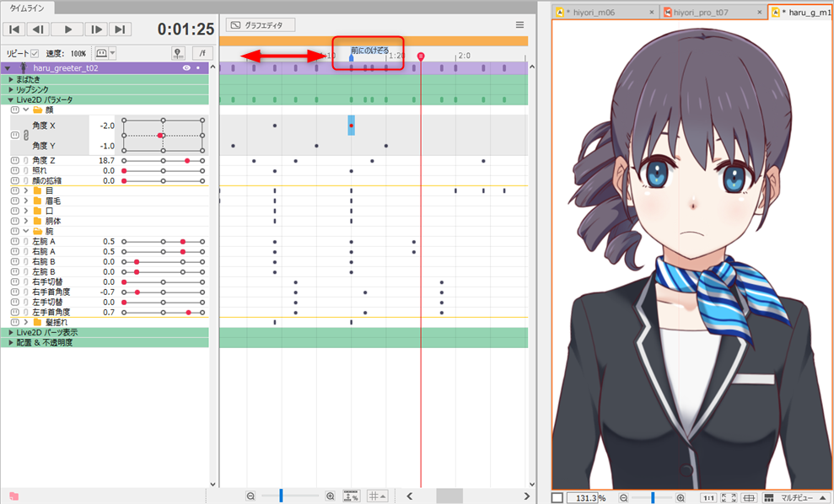Click the 角度 Z parameter slider
834x504 pixels.
[164, 160]
